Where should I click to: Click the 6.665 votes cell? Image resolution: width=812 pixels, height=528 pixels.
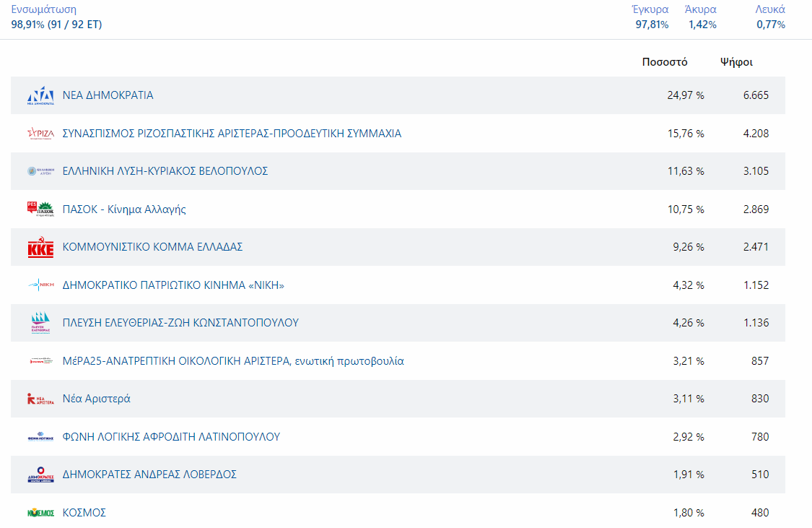756,95
